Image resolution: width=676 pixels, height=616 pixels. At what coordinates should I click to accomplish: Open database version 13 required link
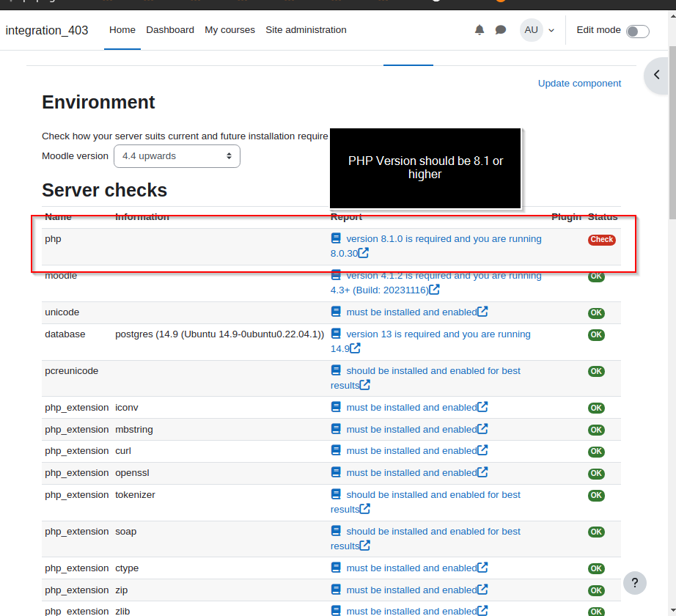click(x=438, y=334)
